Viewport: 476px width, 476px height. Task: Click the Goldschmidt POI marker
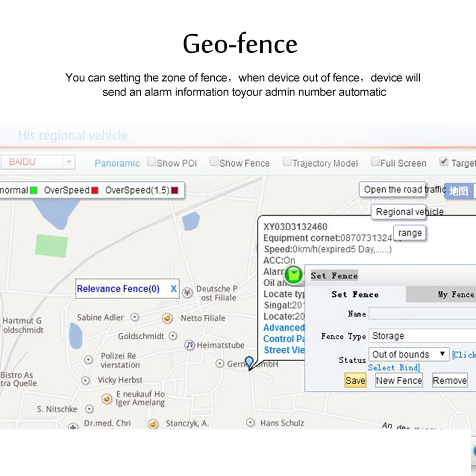point(173,336)
